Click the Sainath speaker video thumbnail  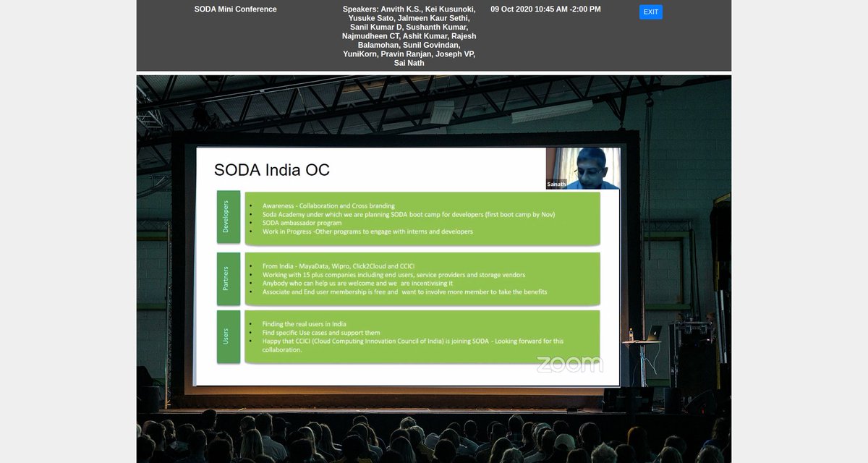click(583, 169)
